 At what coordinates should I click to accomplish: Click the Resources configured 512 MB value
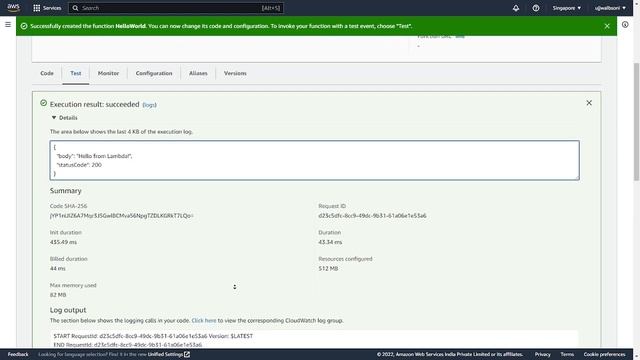point(328,269)
